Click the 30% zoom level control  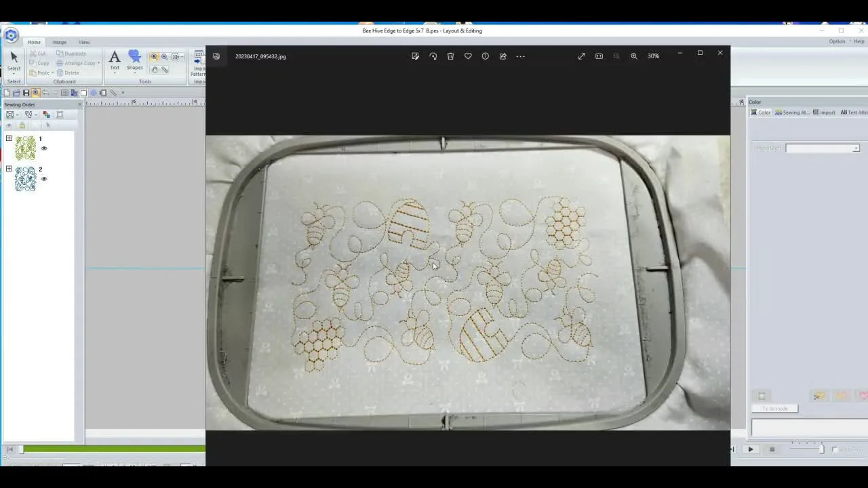[653, 56]
